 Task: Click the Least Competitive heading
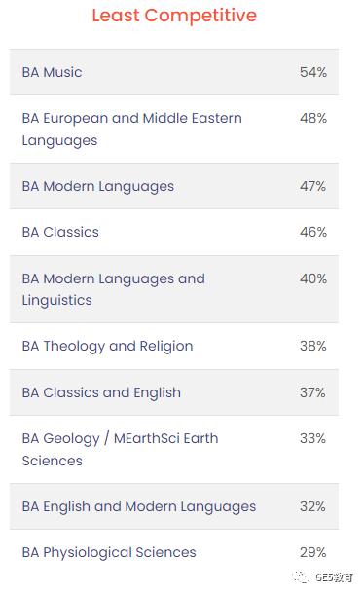click(x=174, y=16)
